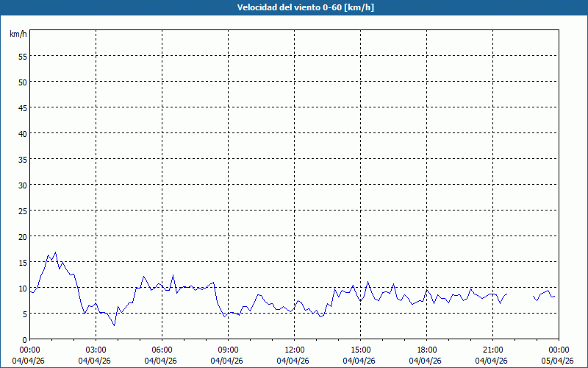Select the 55 value on the Y axis

click(x=23, y=56)
